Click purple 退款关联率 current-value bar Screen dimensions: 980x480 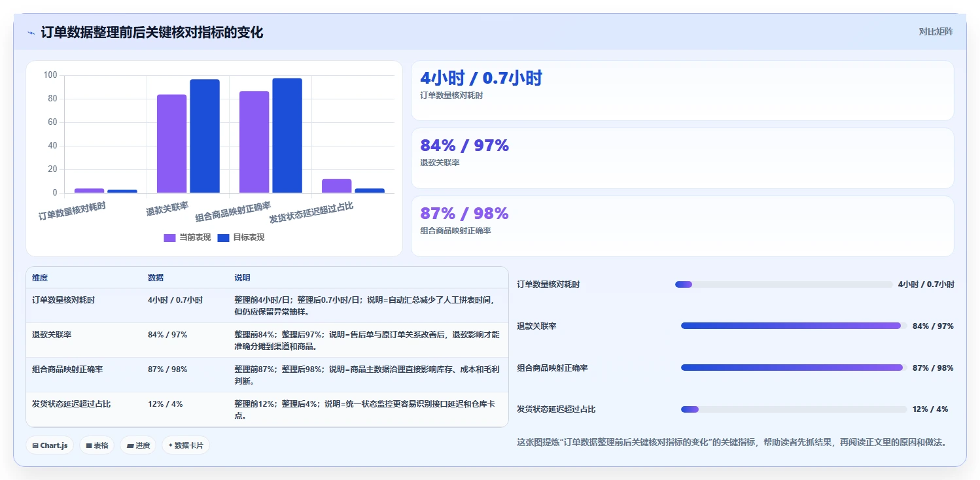tap(171, 144)
